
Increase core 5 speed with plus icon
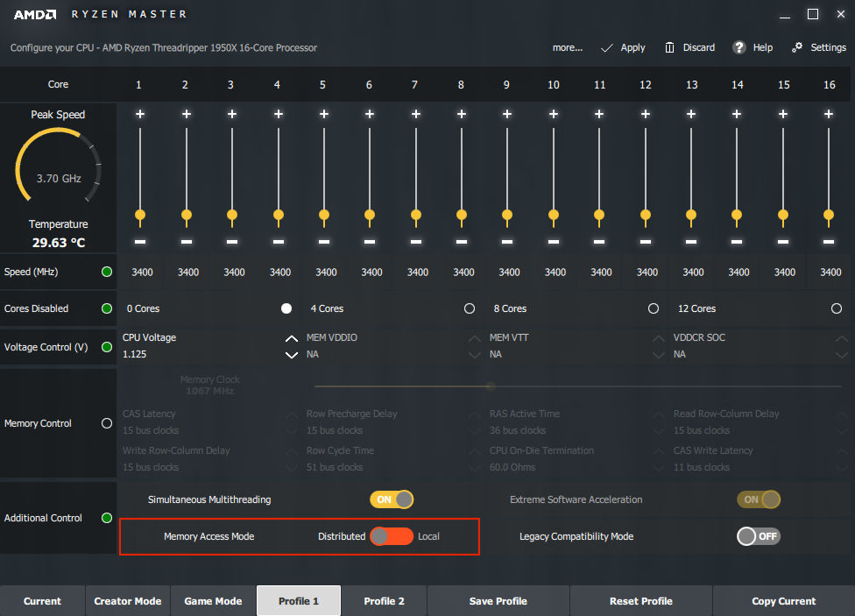point(324,114)
